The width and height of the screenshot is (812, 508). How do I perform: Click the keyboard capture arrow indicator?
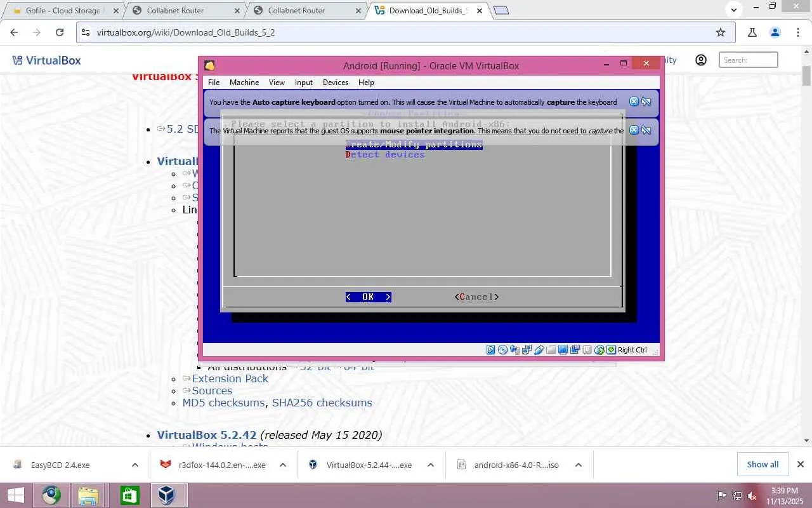pyautogui.click(x=611, y=349)
